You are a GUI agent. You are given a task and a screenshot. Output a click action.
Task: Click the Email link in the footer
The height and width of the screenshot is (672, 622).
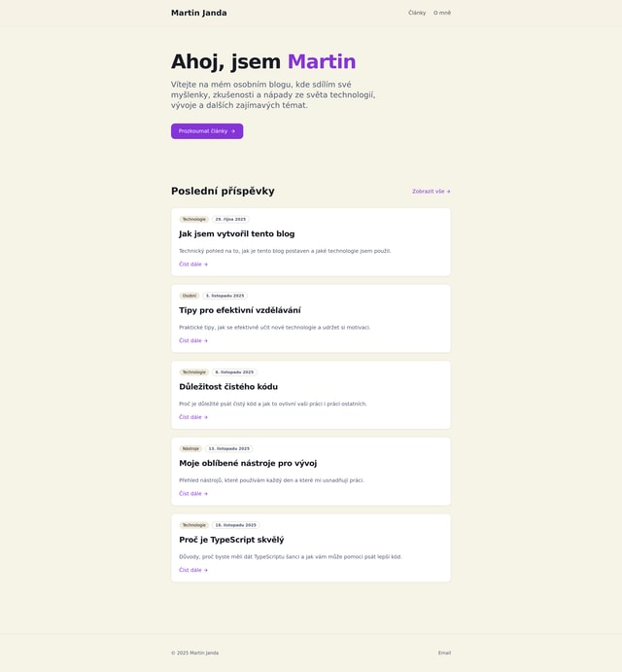[444, 653]
